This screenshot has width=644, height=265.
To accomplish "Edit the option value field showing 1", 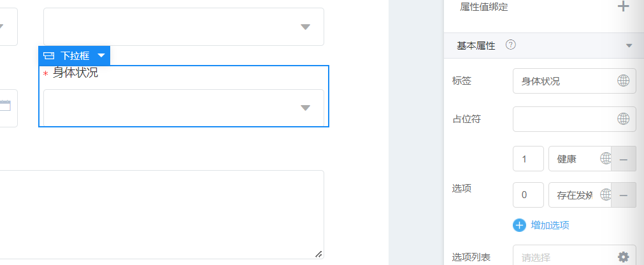I will [528, 159].
